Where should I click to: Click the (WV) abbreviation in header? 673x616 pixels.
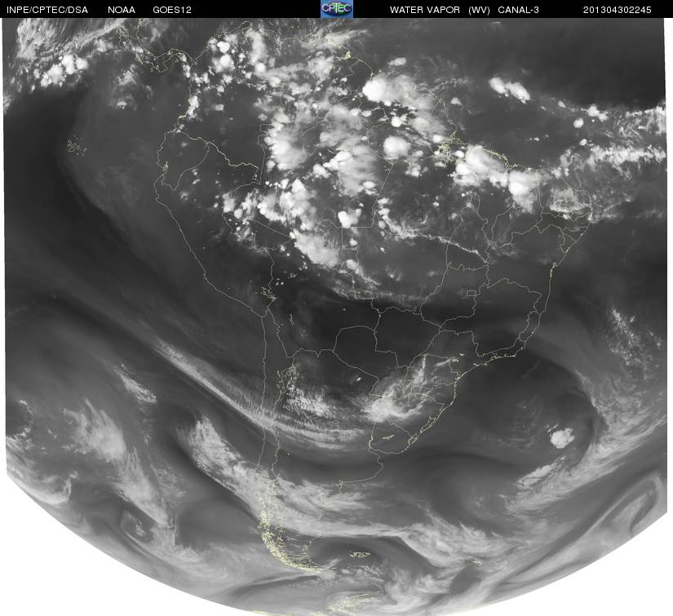pos(480,10)
